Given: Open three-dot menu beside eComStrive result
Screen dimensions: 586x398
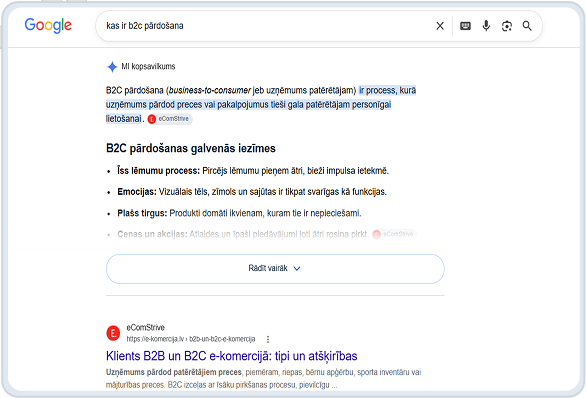Looking at the screenshot, I should [268, 339].
